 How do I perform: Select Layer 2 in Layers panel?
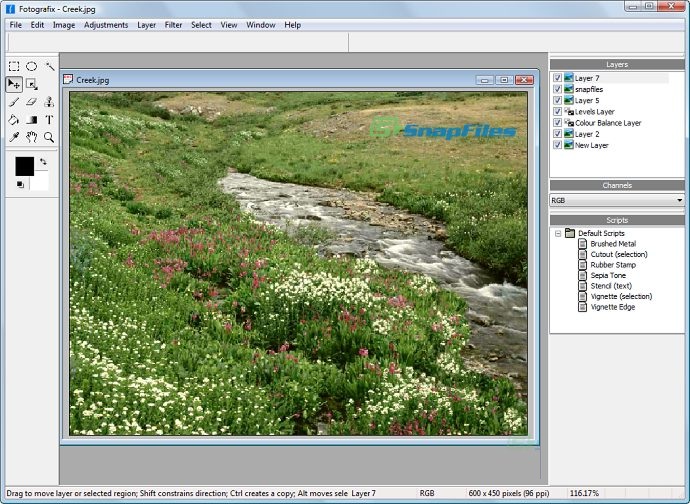[587, 134]
